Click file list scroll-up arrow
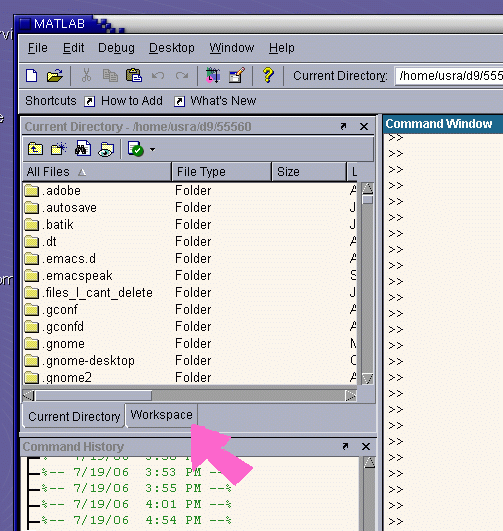This screenshot has width=503, height=531. click(368, 188)
